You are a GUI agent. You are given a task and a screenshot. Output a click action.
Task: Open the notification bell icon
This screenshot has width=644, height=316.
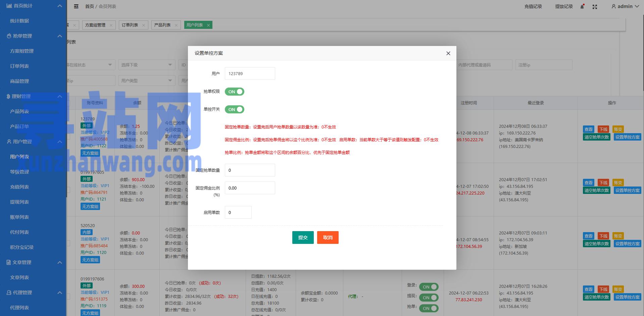(582, 7)
